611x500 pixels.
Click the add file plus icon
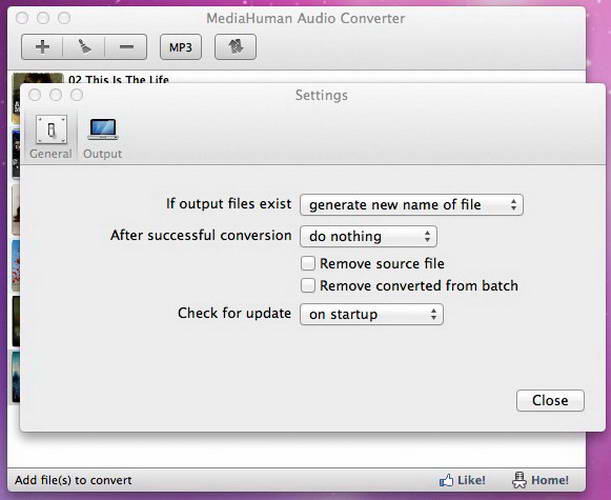pyautogui.click(x=42, y=46)
